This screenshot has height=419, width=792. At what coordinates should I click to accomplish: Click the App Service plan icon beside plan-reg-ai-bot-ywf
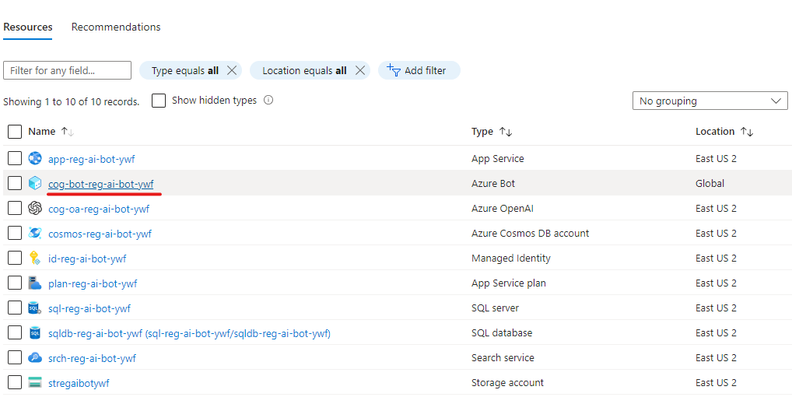coord(35,283)
